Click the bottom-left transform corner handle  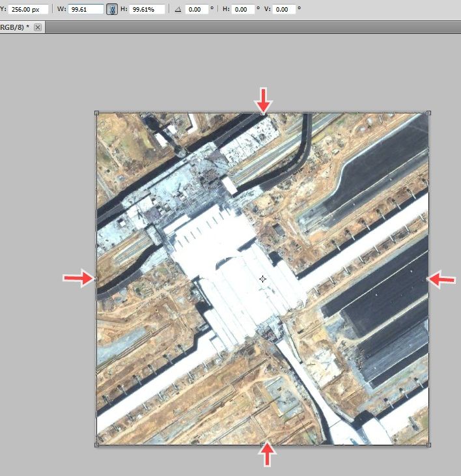[x=96, y=445]
